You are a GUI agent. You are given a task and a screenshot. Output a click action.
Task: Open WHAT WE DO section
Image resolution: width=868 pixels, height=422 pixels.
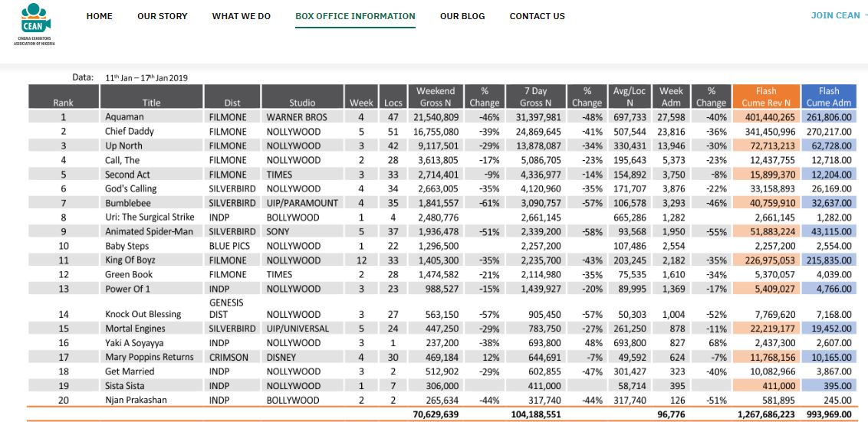(x=242, y=16)
